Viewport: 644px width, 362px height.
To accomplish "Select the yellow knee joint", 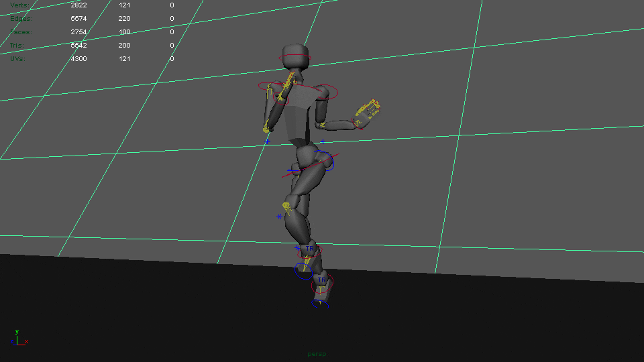I will click(288, 207).
